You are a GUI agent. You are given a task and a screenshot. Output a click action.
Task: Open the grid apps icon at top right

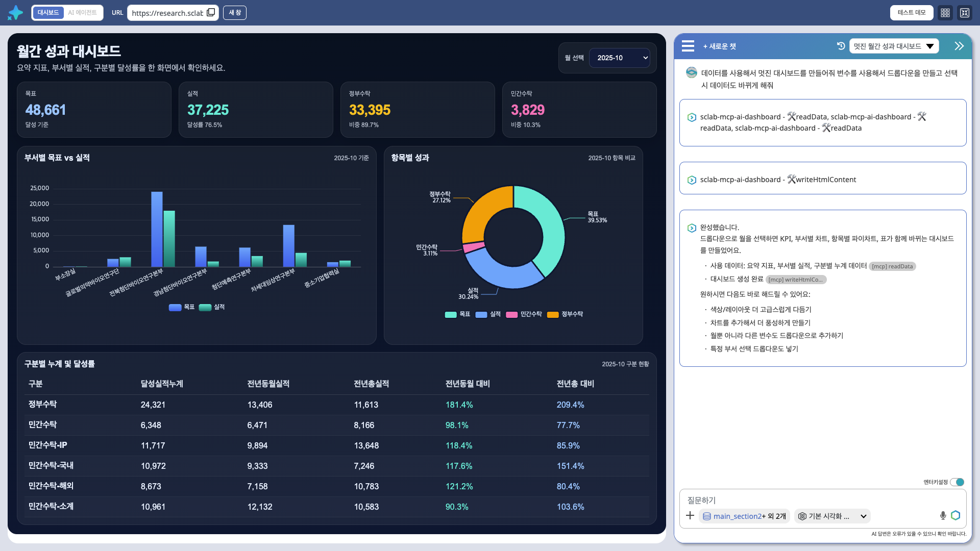(x=945, y=13)
